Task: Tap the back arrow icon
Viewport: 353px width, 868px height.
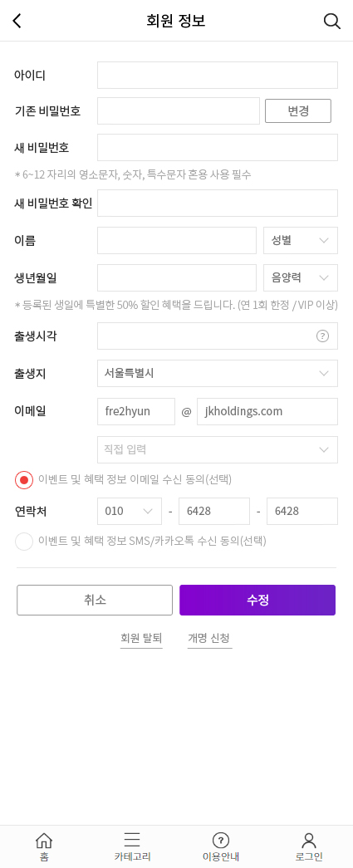Action: click(x=17, y=21)
